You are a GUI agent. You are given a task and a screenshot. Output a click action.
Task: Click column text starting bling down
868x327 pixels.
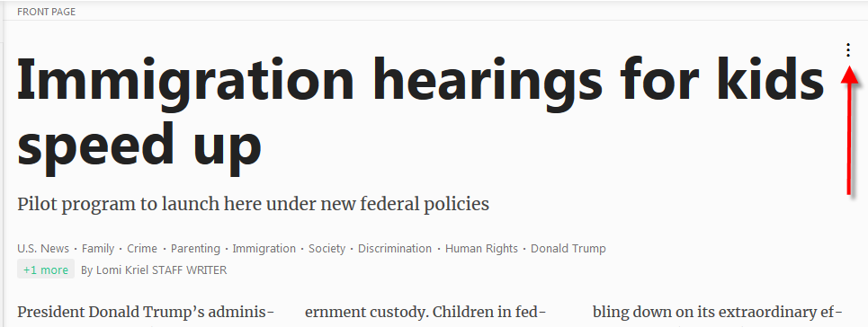point(718,313)
